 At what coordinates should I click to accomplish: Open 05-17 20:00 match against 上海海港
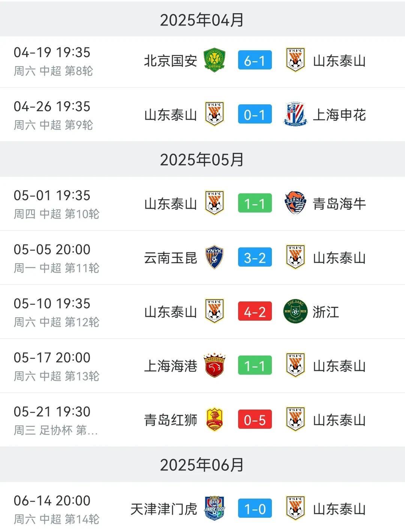coord(202,366)
